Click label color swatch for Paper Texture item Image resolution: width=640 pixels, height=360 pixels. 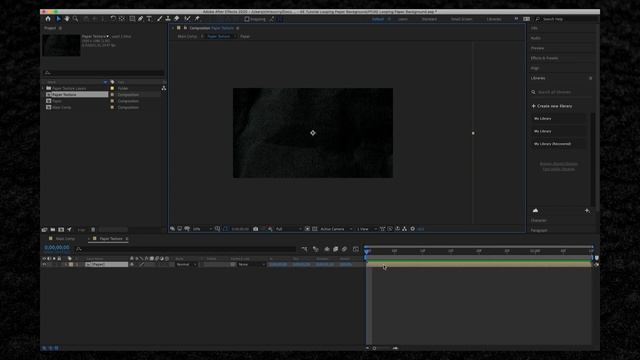click(112, 95)
